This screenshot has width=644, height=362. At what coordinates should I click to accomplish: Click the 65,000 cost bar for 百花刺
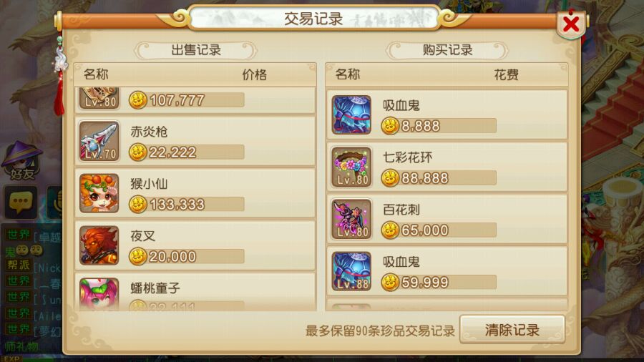click(x=438, y=230)
